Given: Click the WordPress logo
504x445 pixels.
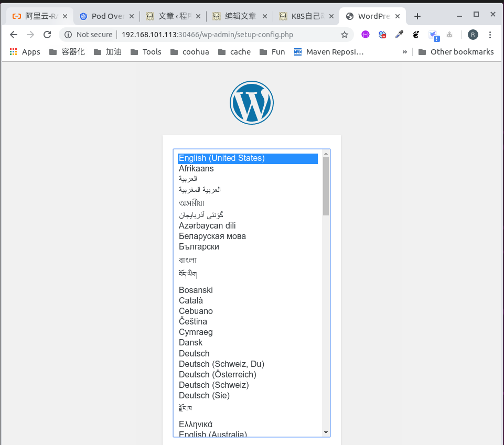Looking at the screenshot, I should pyautogui.click(x=252, y=103).
